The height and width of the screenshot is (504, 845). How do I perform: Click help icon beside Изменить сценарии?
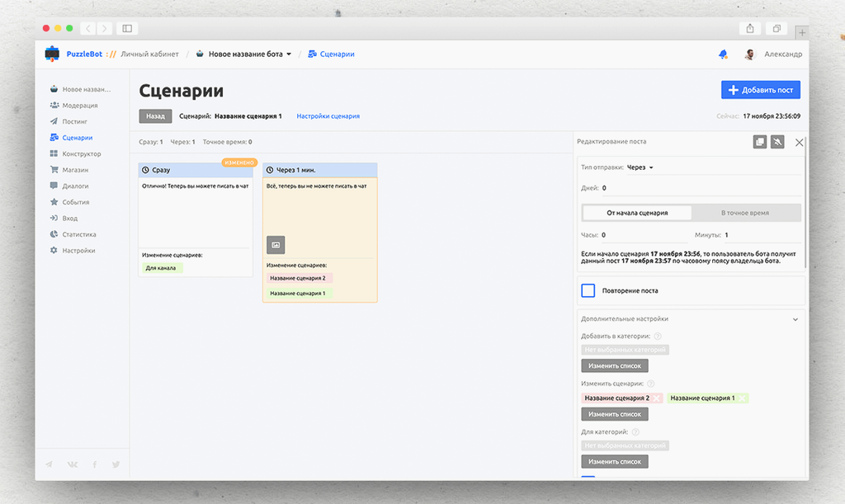650,384
